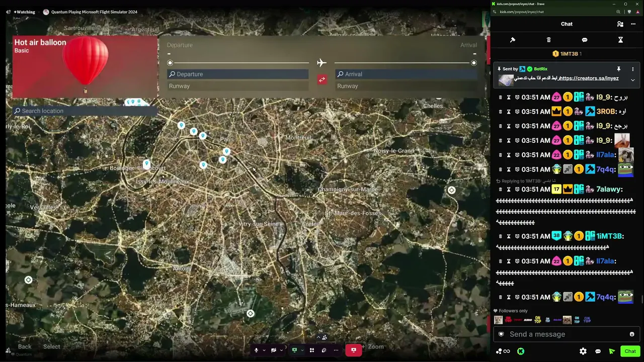Screen dimensions: 644x362
Task: Click the Brave address bar URL
Action: [522, 12]
